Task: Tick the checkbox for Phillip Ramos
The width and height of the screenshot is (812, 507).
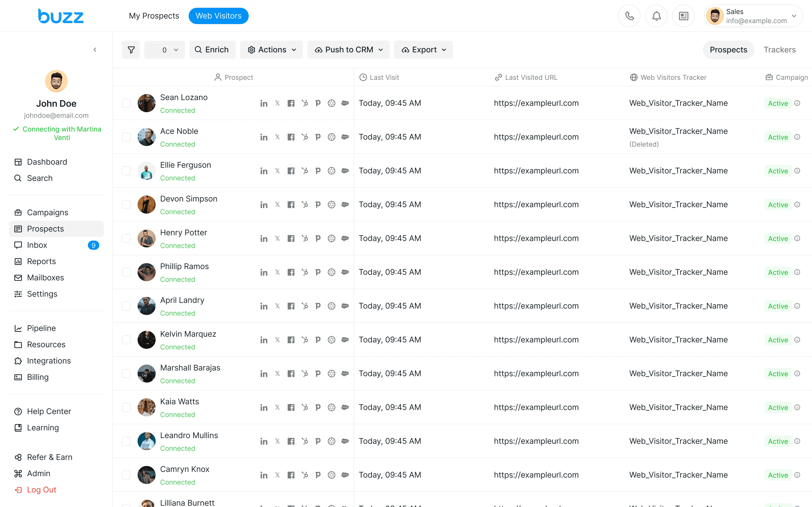Action: (x=126, y=272)
